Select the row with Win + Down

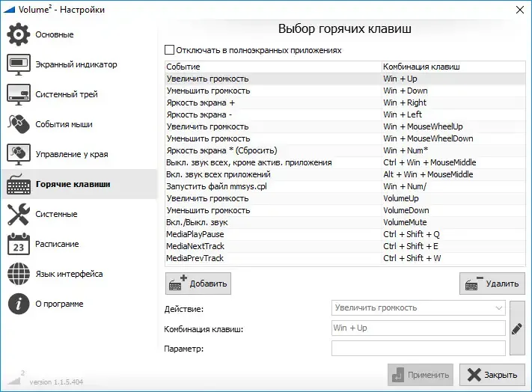point(346,91)
